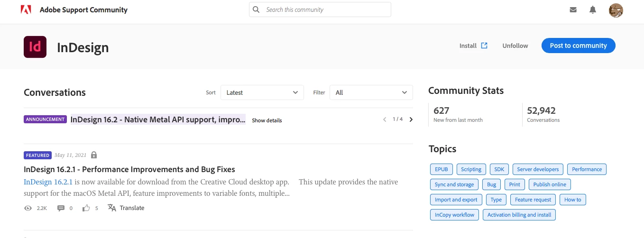The height and width of the screenshot is (238, 644).
Task: Select the Scripting topic tag
Action: [x=471, y=169]
